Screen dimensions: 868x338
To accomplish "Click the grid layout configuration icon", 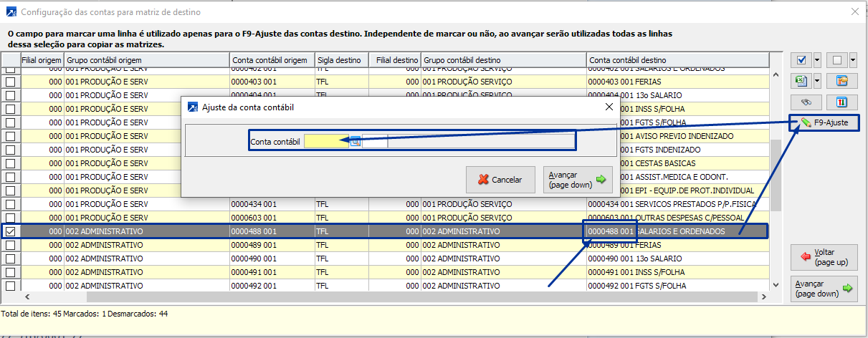I will click(841, 80).
